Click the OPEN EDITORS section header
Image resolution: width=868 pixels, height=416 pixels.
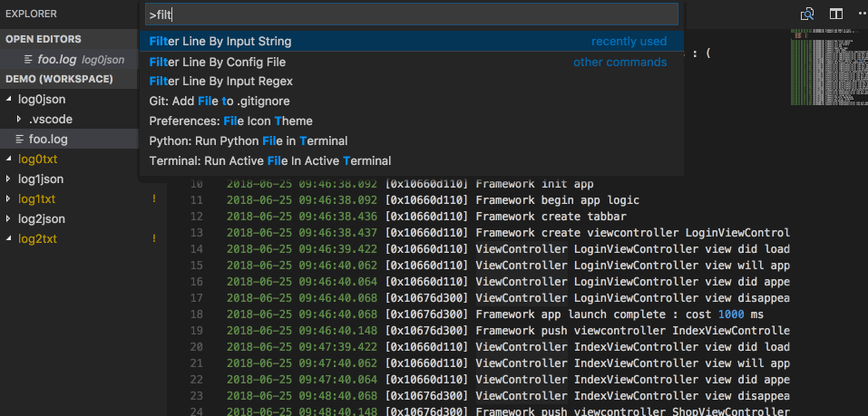point(69,39)
